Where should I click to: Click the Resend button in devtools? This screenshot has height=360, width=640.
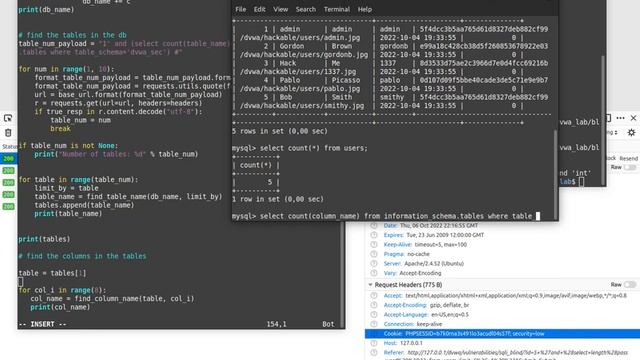(629, 158)
